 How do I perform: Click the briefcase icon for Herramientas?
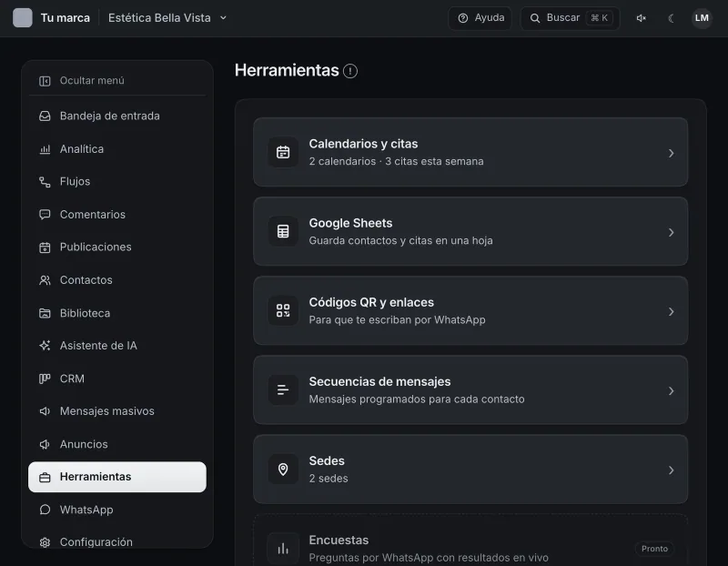tap(45, 478)
